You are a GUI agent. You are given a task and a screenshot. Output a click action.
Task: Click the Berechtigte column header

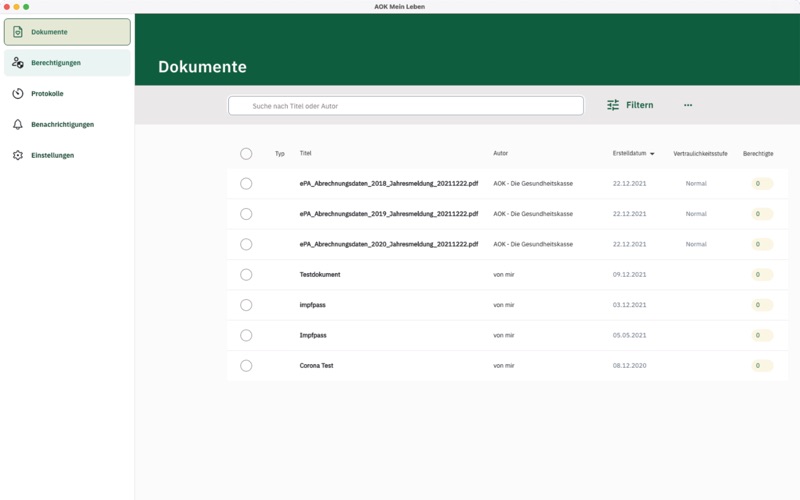(758, 154)
